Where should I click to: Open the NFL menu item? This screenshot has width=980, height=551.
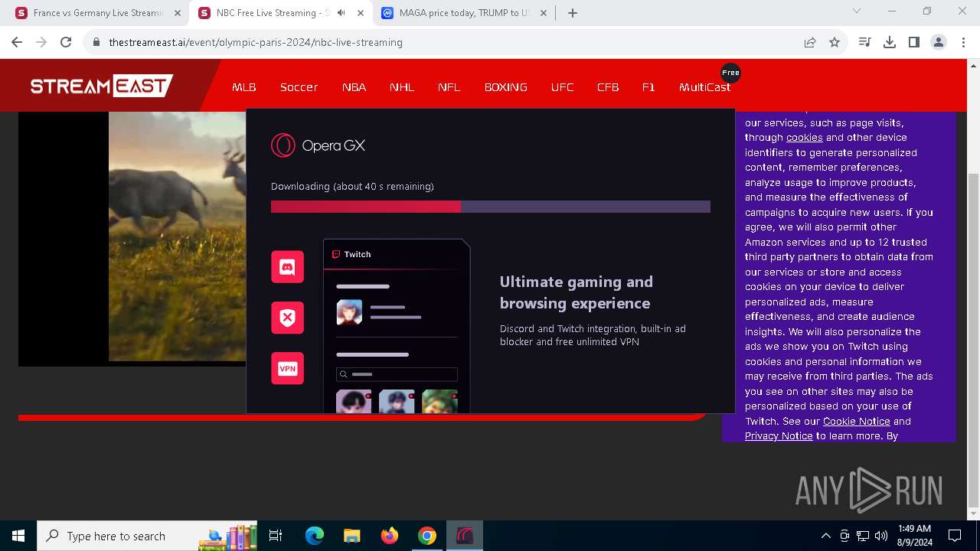tap(449, 87)
